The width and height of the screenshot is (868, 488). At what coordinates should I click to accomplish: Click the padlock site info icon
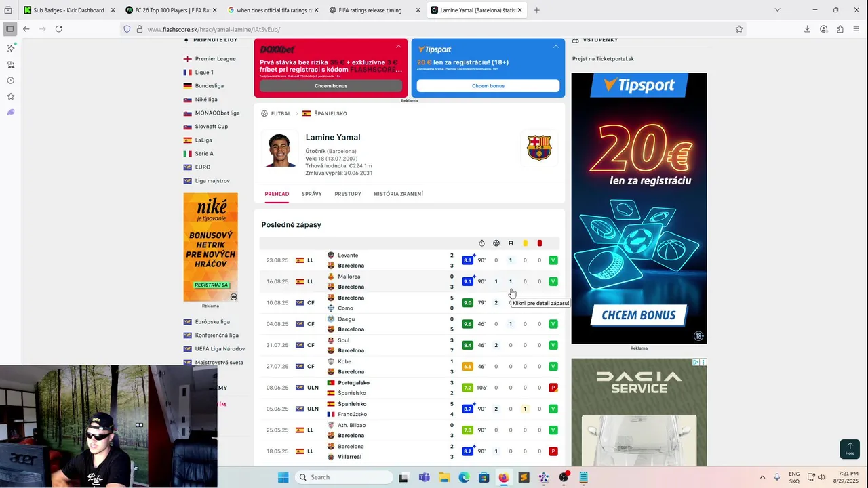coord(140,29)
